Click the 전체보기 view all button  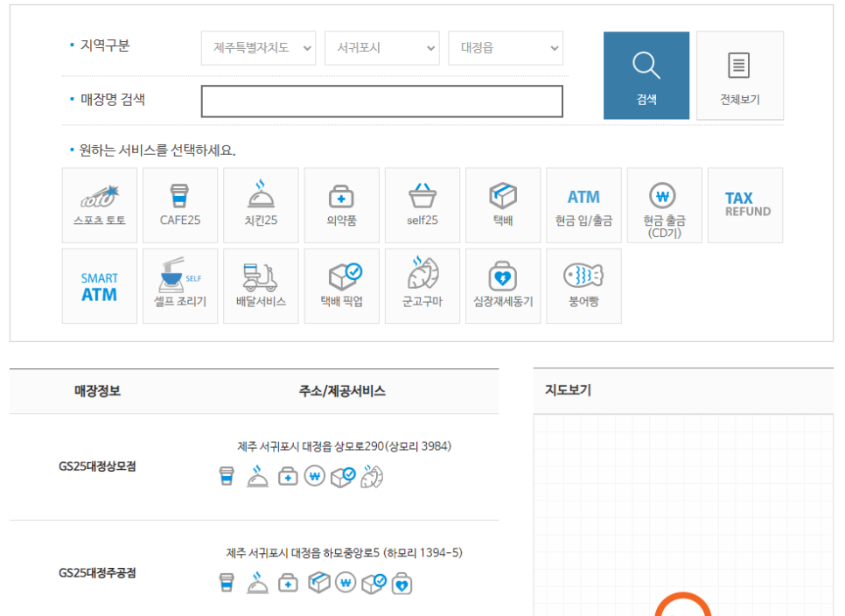740,75
